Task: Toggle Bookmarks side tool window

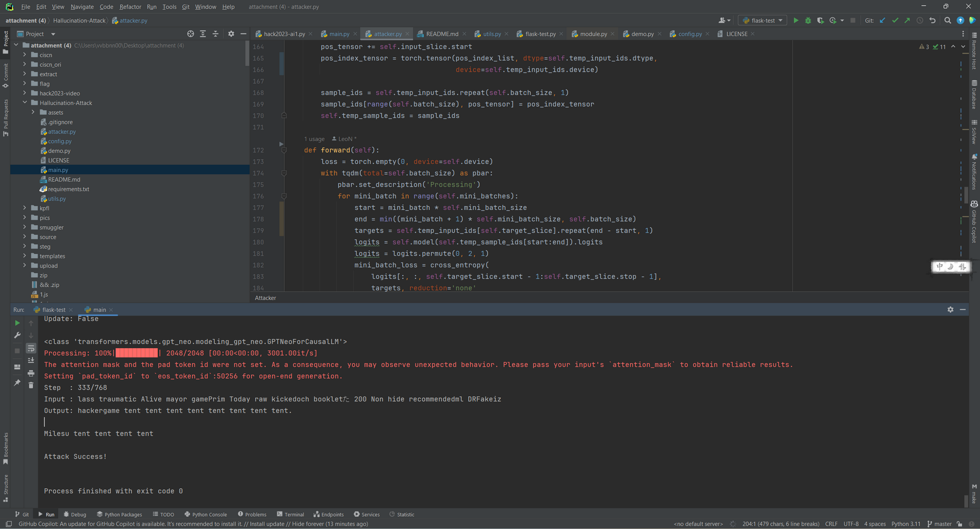Action: (x=6, y=448)
